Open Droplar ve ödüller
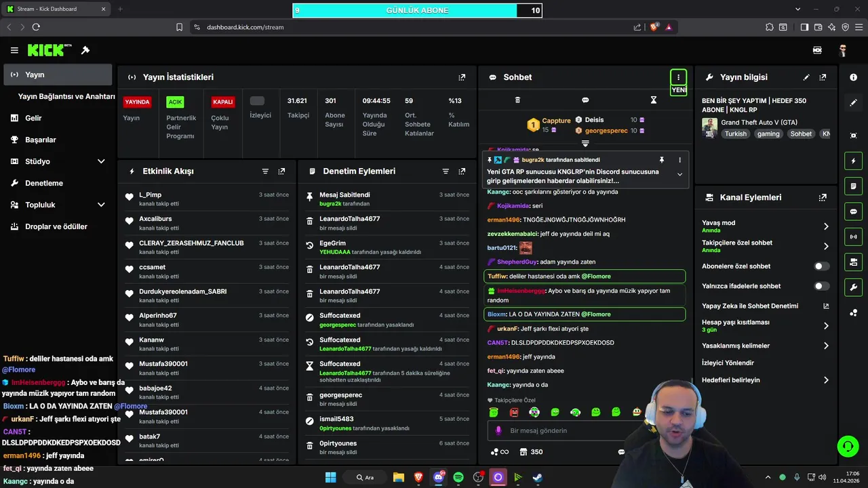This screenshot has height=488, width=868. click(58, 226)
